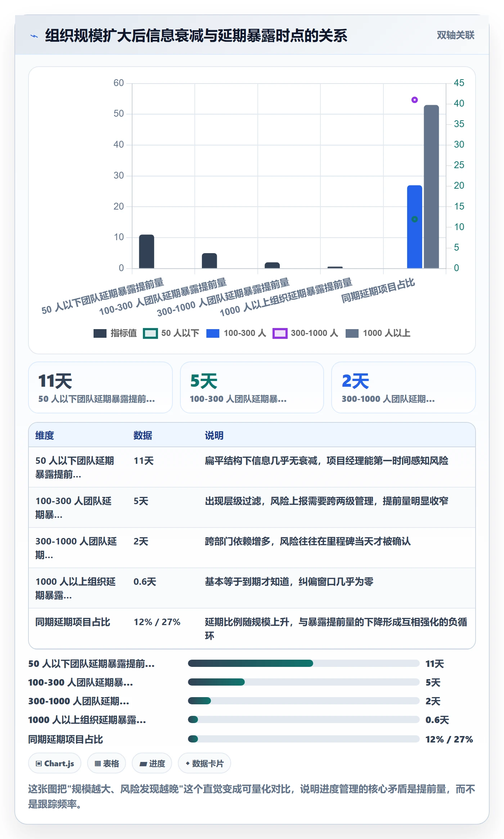The width and height of the screenshot is (504, 839).
Task: Click the first dark bar near 10
Action: [147, 251]
